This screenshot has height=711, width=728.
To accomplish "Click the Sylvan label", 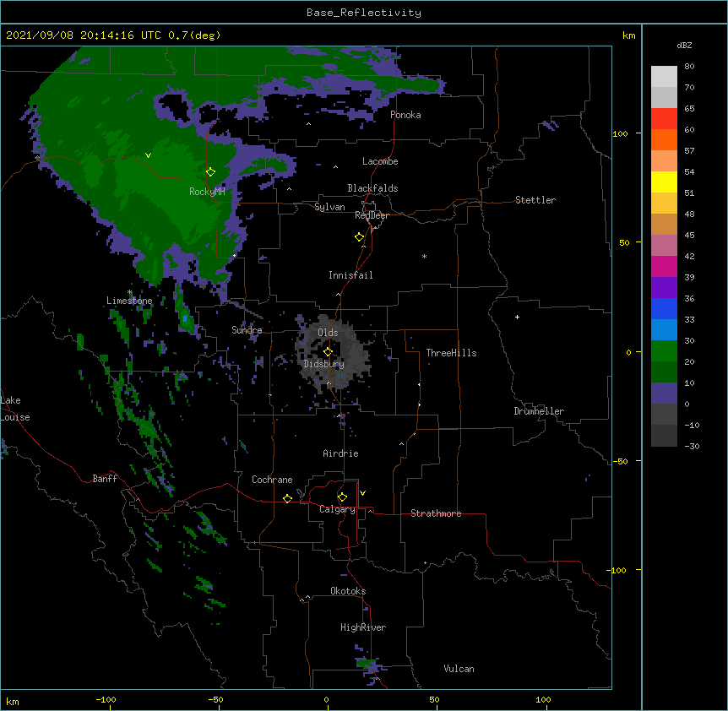I will [329, 207].
